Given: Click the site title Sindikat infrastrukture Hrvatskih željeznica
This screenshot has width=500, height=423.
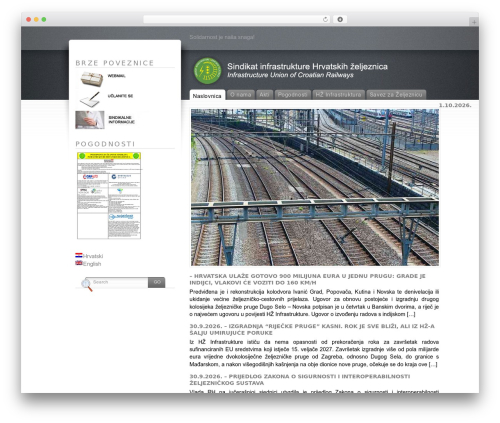Looking at the screenshot, I should tap(307, 66).
